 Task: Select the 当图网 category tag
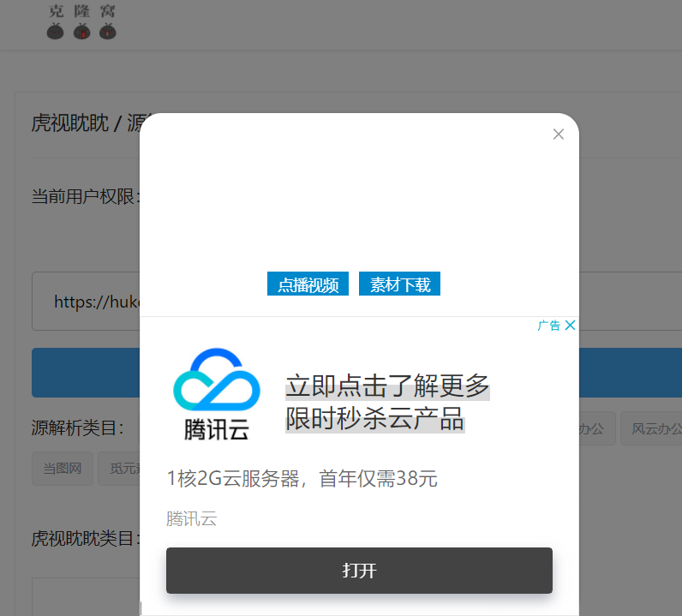[x=63, y=469]
